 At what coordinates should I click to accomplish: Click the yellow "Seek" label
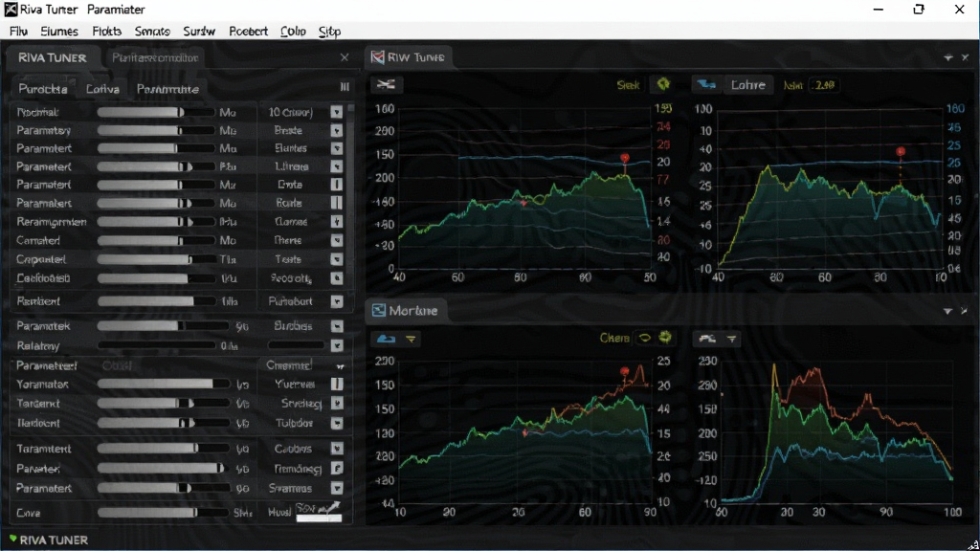point(628,85)
